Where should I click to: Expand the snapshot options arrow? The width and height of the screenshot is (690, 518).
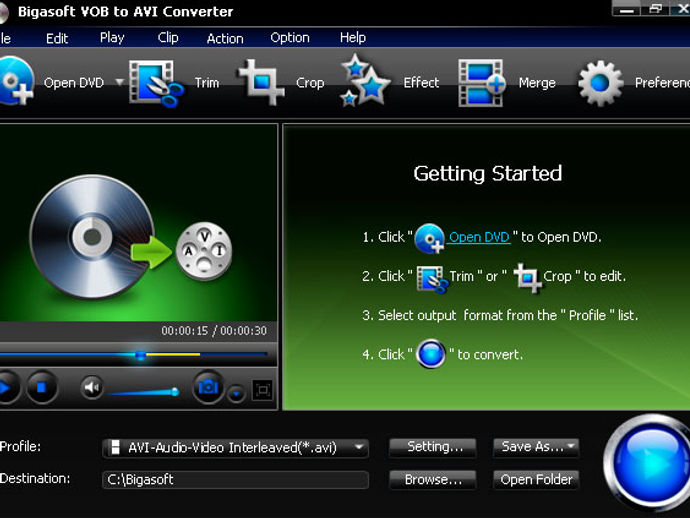236,393
